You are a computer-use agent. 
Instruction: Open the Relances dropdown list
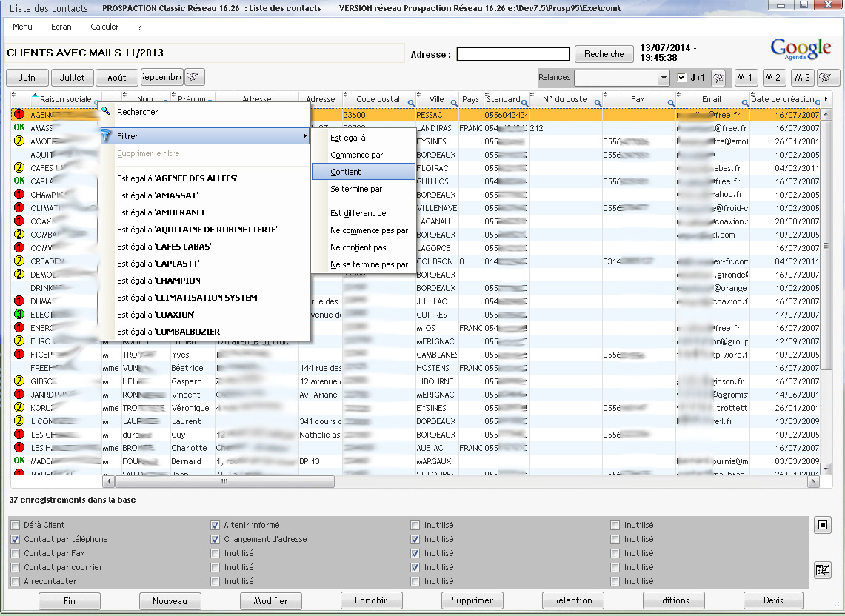pyautogui.click(x=663, y=78)
